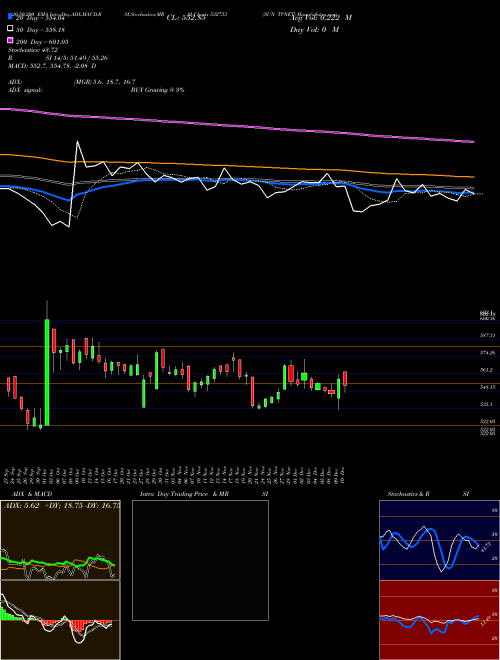Select the 'Stochastics: 48.72' reading

click(x=33, y=50)
